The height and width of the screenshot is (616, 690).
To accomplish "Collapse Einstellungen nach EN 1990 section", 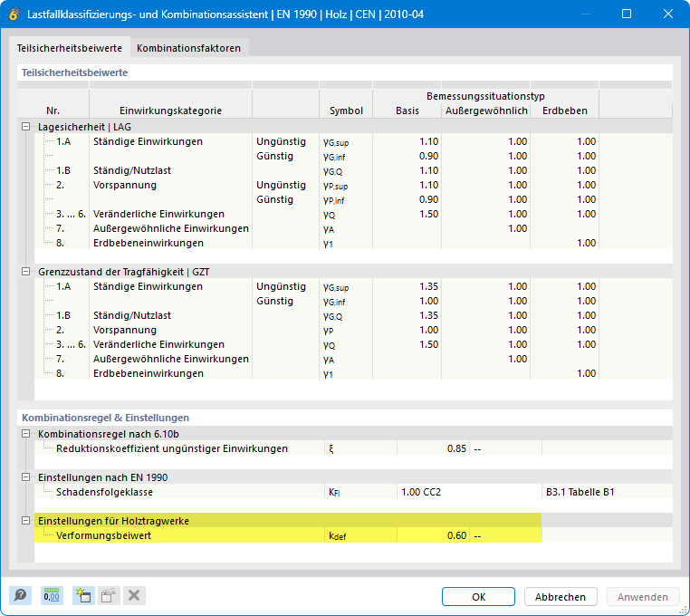I will (26, 477).
